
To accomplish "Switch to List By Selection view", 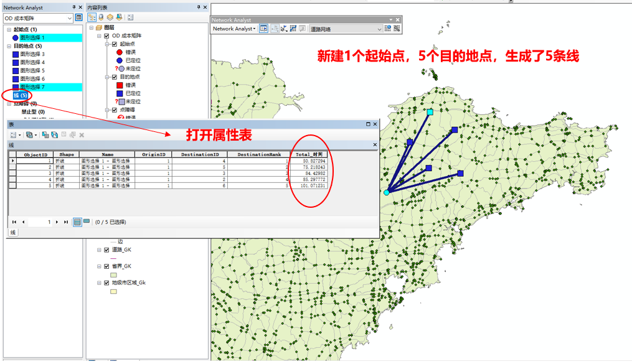I will coord(119,17).
